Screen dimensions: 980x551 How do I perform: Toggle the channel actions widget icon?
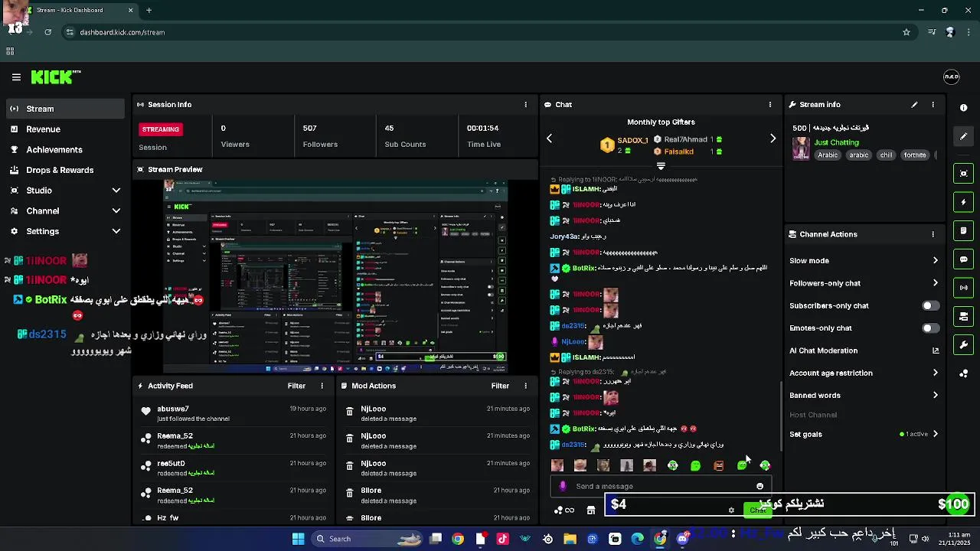[964, 316]
